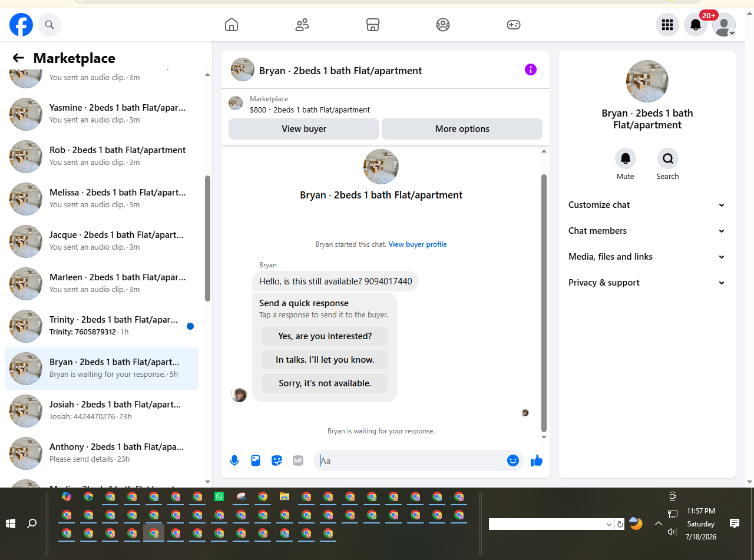Open the notifications bell

click(x=696, y=25)
